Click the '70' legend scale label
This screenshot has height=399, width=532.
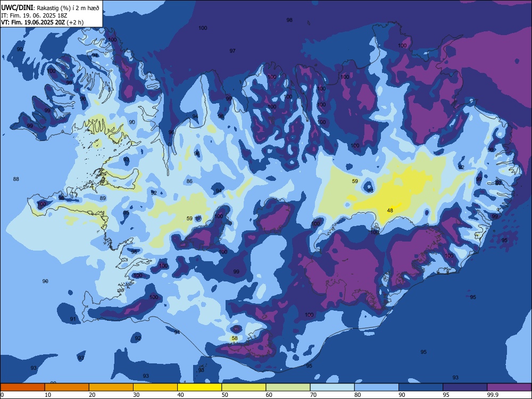tap(313, 395)
